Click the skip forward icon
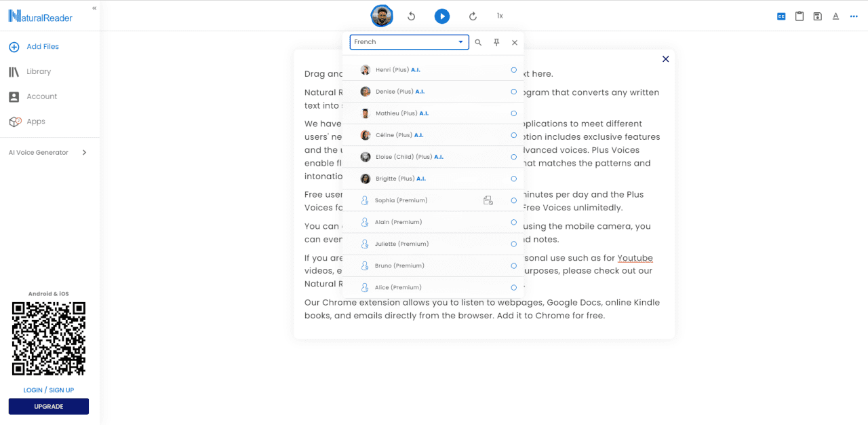 tap(473, 16)
